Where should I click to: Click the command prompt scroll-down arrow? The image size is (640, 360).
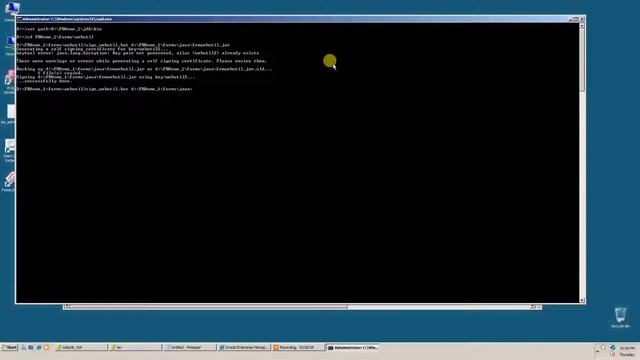click(x=582, y=300)
